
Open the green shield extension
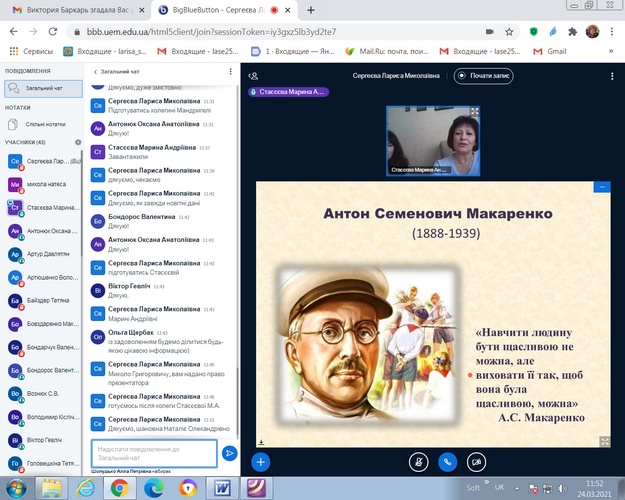[534, 32]
